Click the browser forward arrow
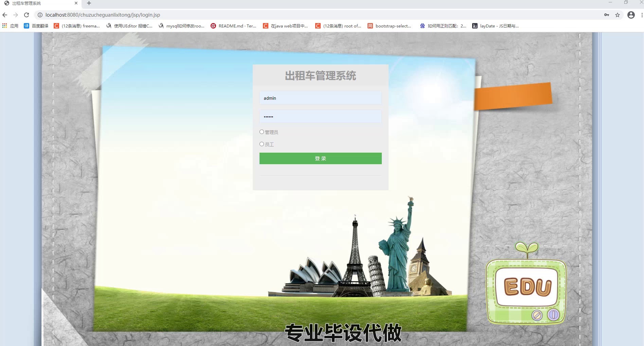 tap(16, 15)
